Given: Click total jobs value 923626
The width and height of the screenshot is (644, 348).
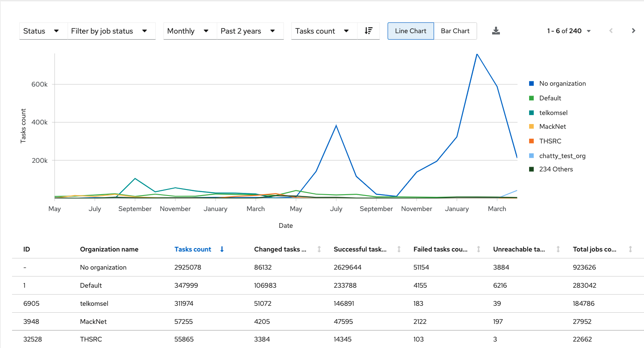Looking at the screenshot, I should pyautogui.click(x=584, y=267).
